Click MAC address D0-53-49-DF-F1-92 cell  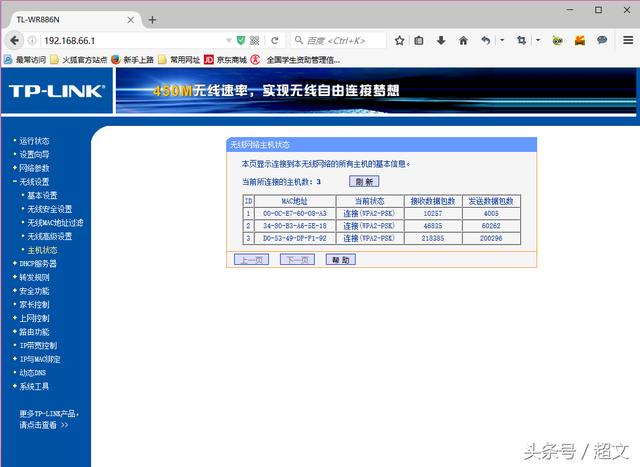295,238
